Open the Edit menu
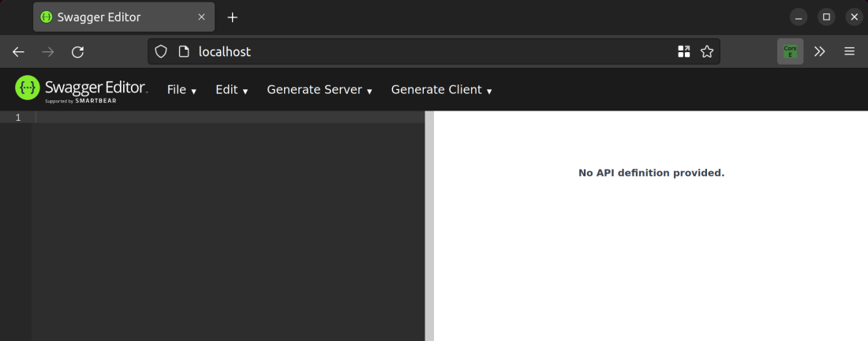 pyautogui.click(x=231, y=90)
